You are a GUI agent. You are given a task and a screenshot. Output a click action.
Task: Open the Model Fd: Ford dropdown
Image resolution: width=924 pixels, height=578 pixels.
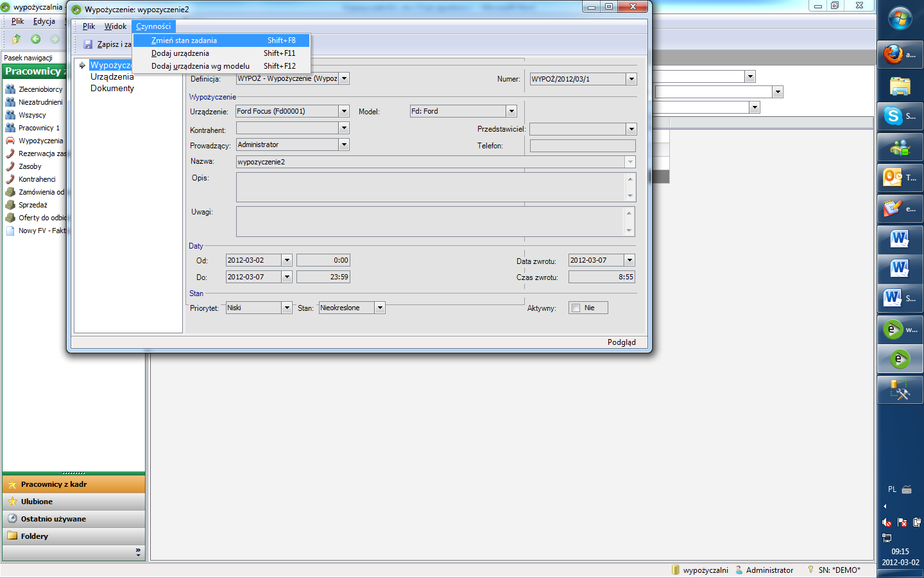point(511,111)
